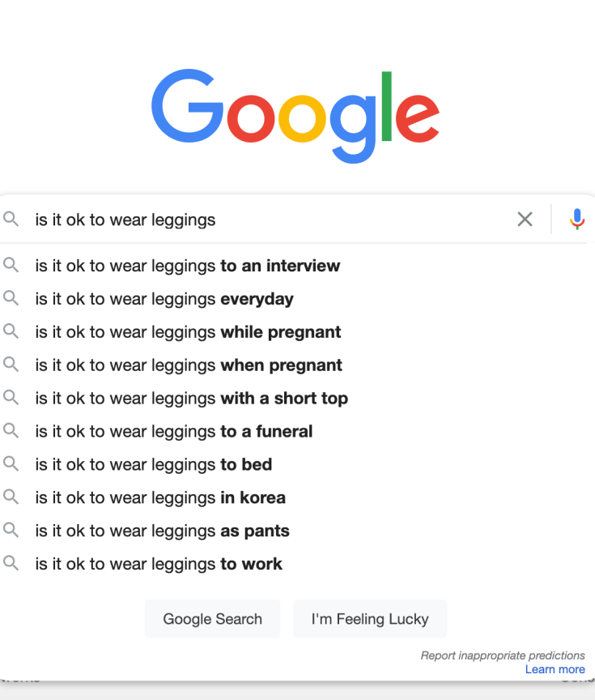Choose the "to bed" suggestion
Image resolution: width=595 pixels, height=700 pixels.
[153, 465]
